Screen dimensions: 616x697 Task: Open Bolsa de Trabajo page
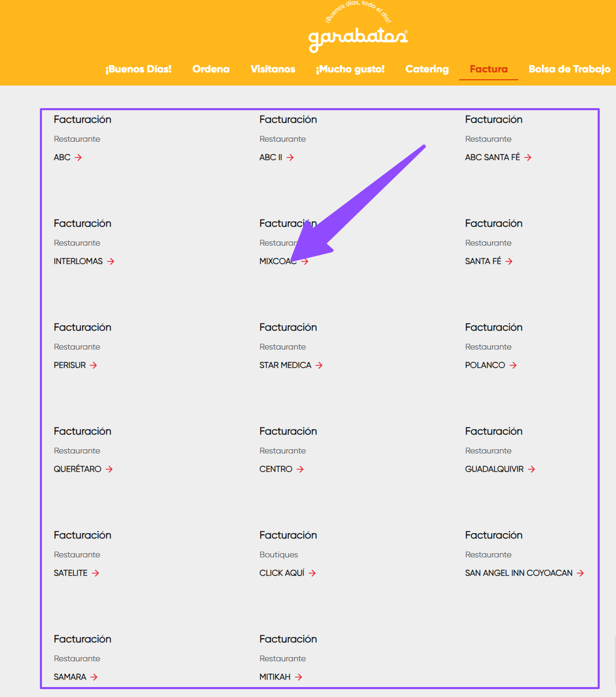(569, 69)
